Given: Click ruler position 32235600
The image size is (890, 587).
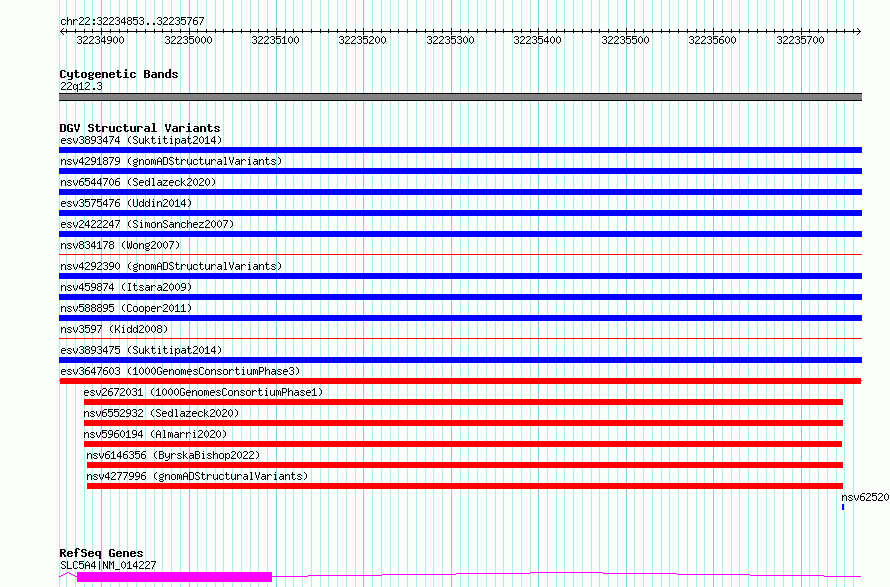Looking at the screenshot, I should pos(712,40).
